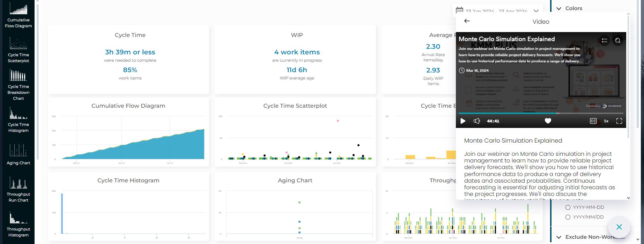Close the help widget with X button
644x244 pixels.
point(619,227)
